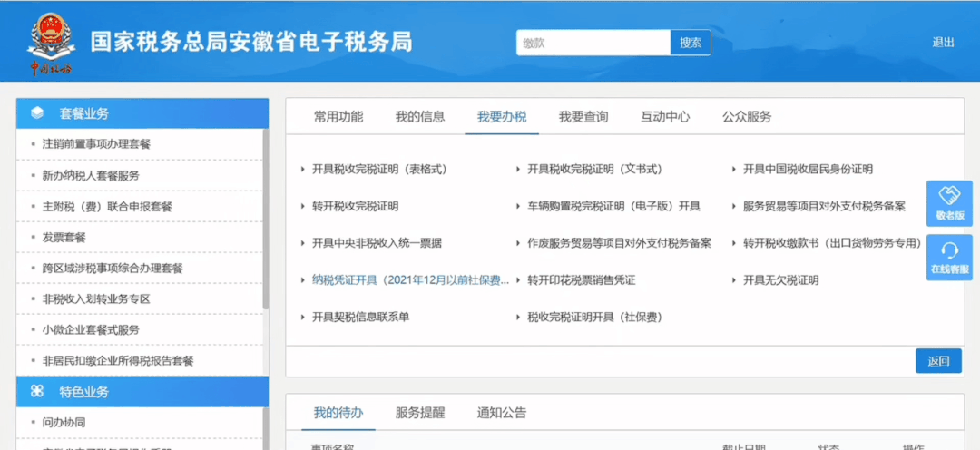
Task: Open 在线客服 headset icon
Action: pyautogui.click(x=949, y=250)
